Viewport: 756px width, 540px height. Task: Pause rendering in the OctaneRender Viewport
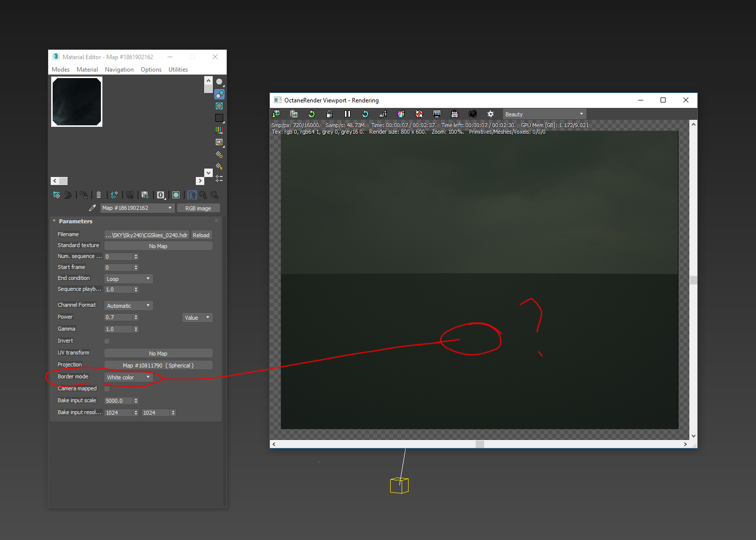(x=347, y=114)
